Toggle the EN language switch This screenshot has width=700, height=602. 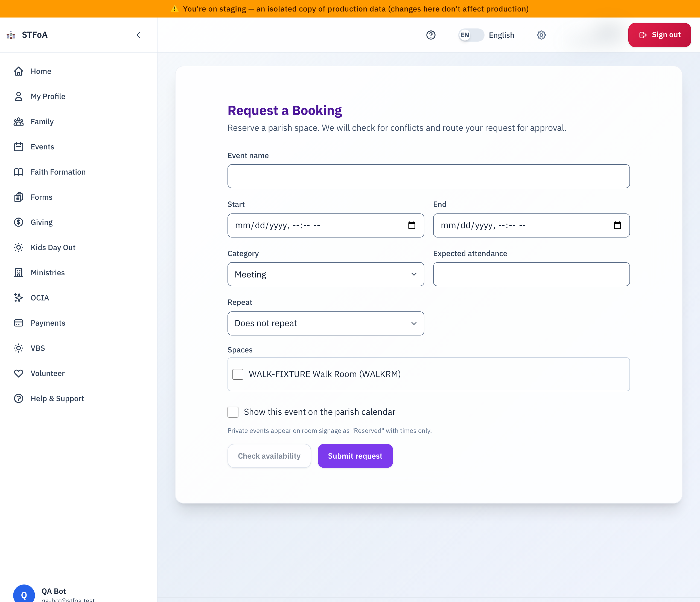[x=471, y=35]
